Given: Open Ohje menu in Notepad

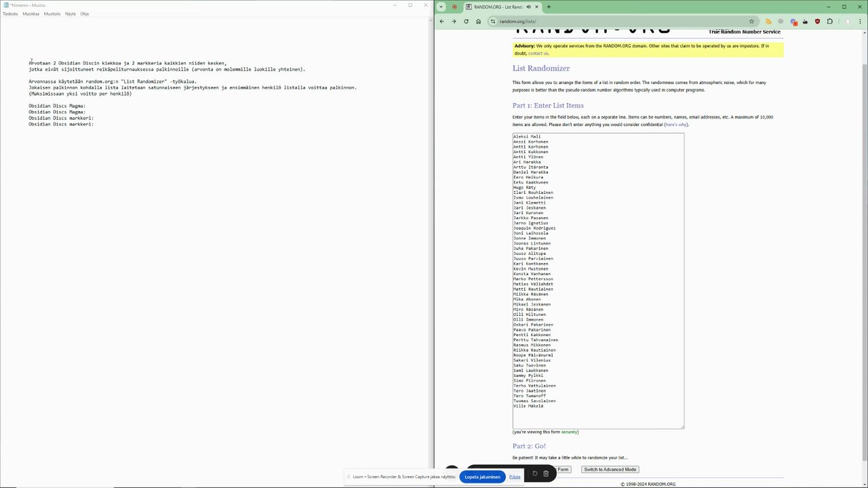Looking at the screenshot, I should click(85, 14).
